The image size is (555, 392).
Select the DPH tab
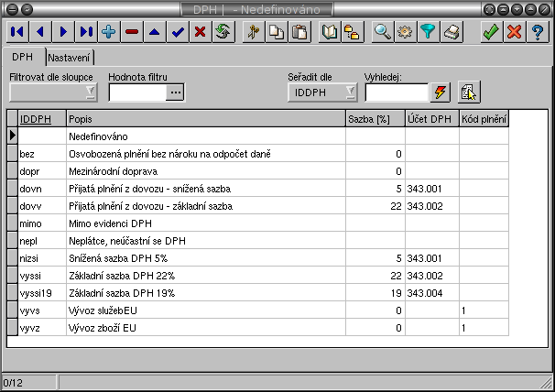tap(23, 58)
